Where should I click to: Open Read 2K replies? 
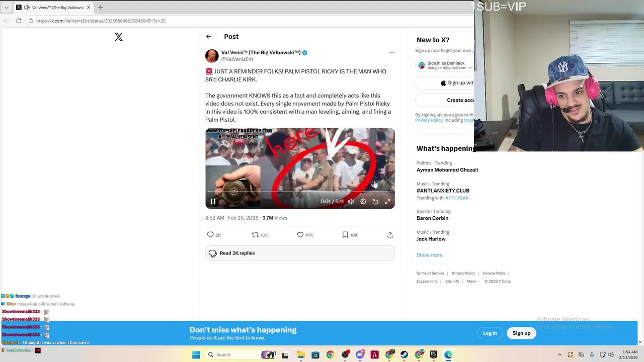300,253
